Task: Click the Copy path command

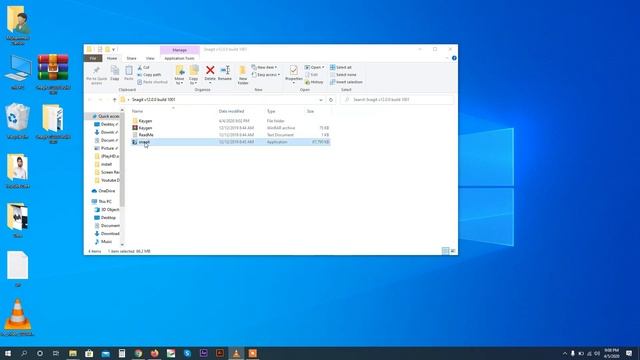Action: click(149, 75)
